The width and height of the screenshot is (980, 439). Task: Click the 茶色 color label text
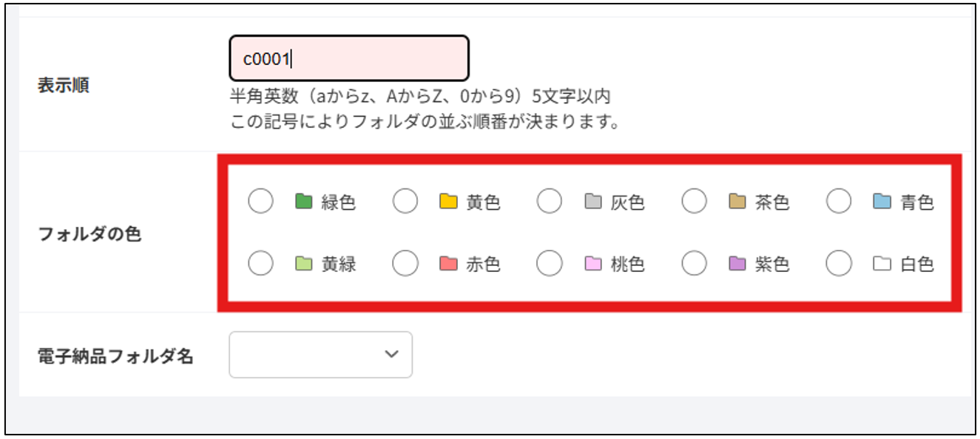[x=772, y=202]
